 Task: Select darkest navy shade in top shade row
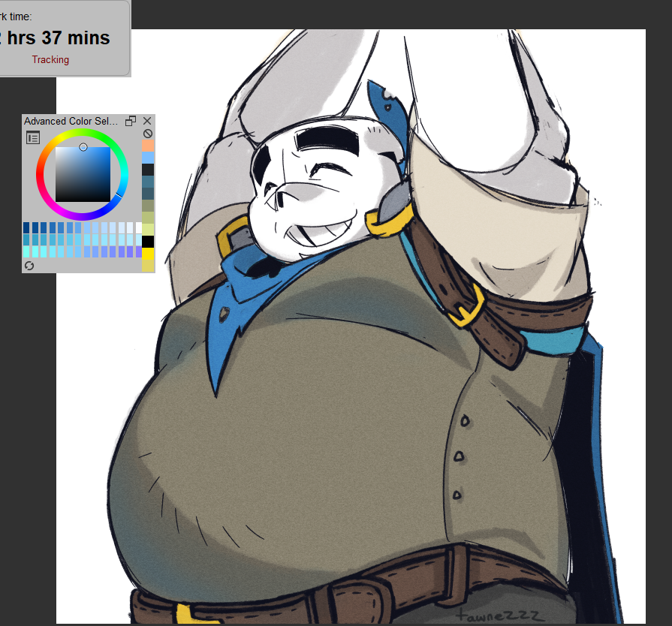pos(26,227)
